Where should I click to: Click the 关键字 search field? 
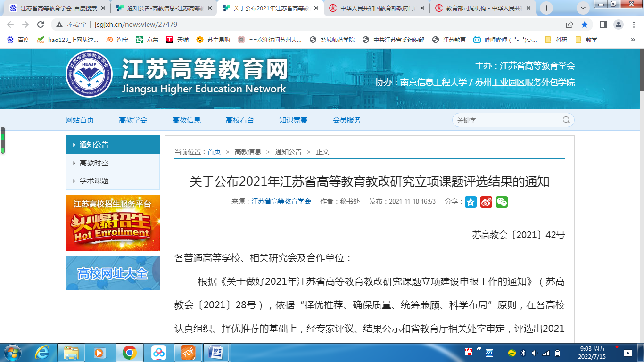(507, 120)
